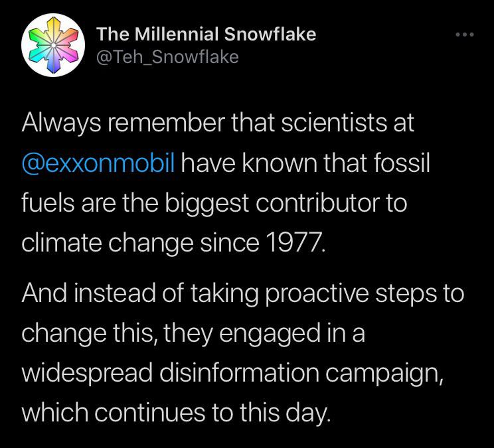Click the line 'And instead of taking proactive steps to'

click(243, 293)
